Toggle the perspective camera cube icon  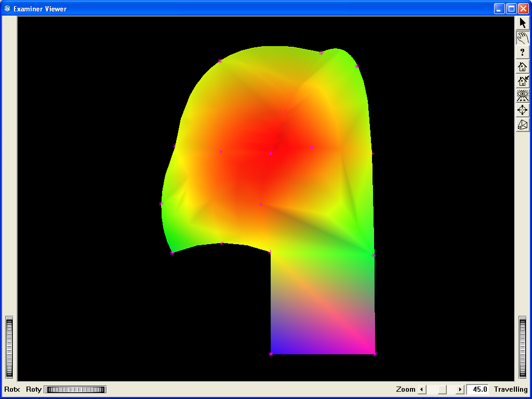tap(522, 125)
